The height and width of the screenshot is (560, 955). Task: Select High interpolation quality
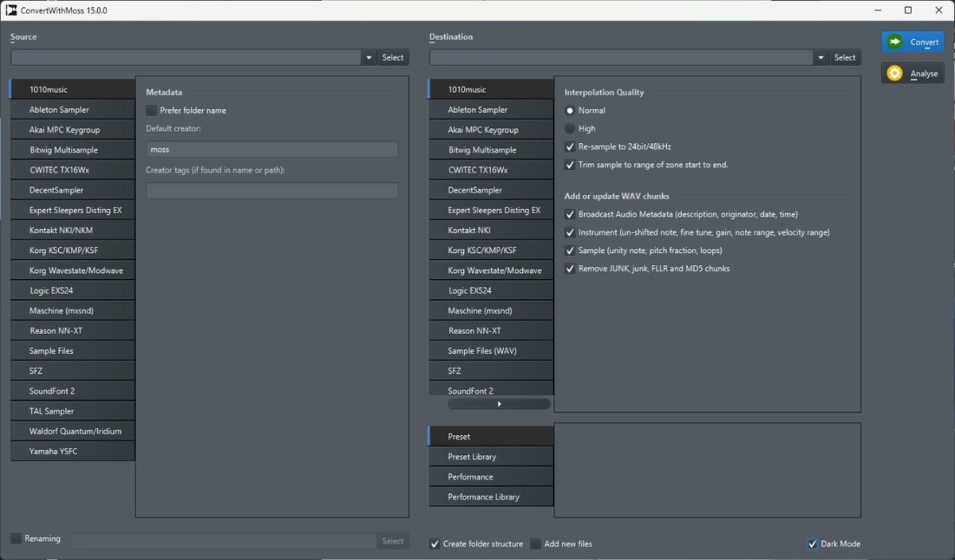pos(570,128)
